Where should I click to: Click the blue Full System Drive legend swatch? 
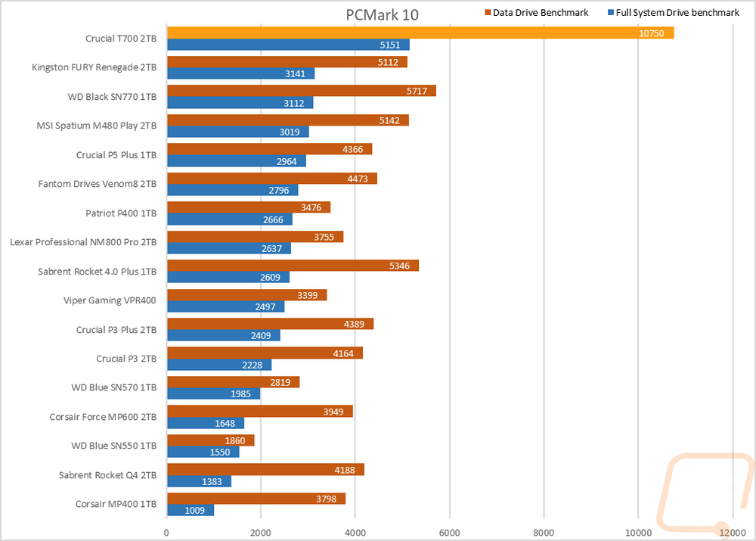[611, 13]
